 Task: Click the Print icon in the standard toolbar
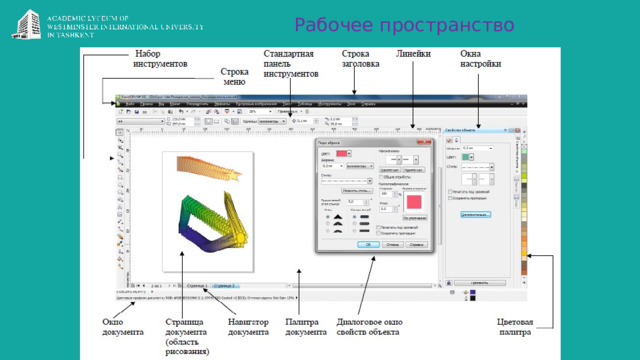coord(144,111)
